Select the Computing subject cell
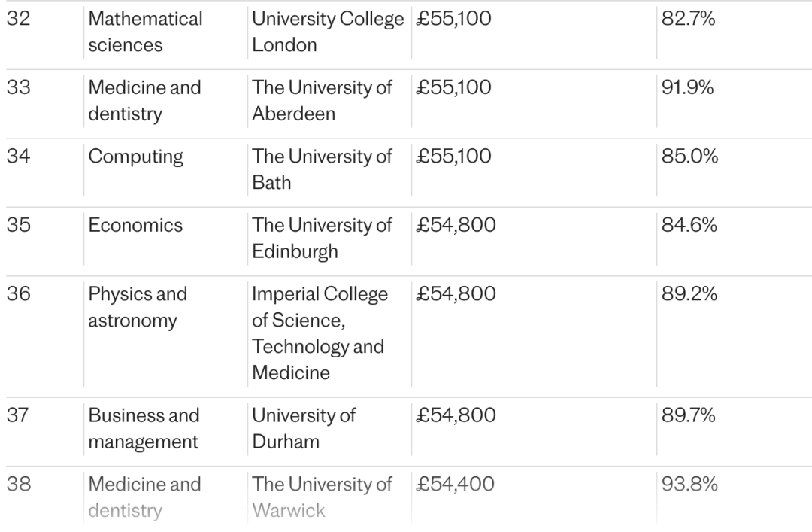Screen dimensions: 812x532 tap(135, 157)
